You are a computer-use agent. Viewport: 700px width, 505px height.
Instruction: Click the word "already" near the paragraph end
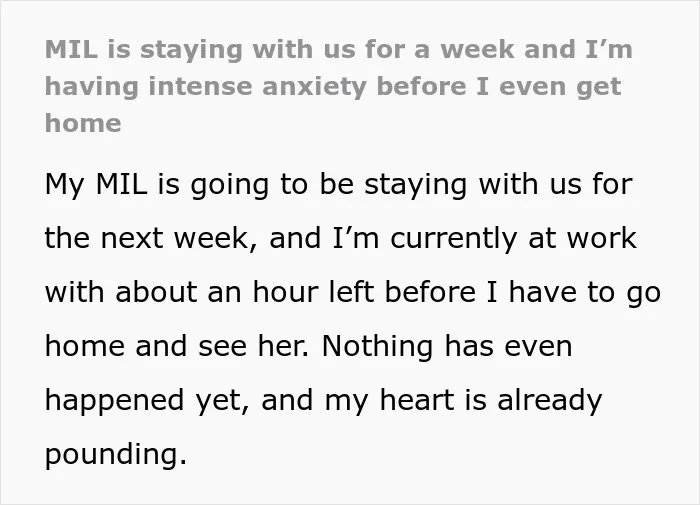click(x=550, y=401)
